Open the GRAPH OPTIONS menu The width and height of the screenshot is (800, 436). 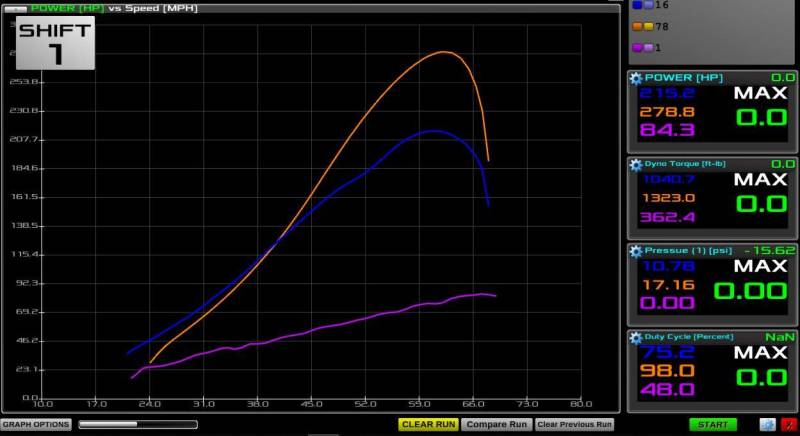click(36, 425)
